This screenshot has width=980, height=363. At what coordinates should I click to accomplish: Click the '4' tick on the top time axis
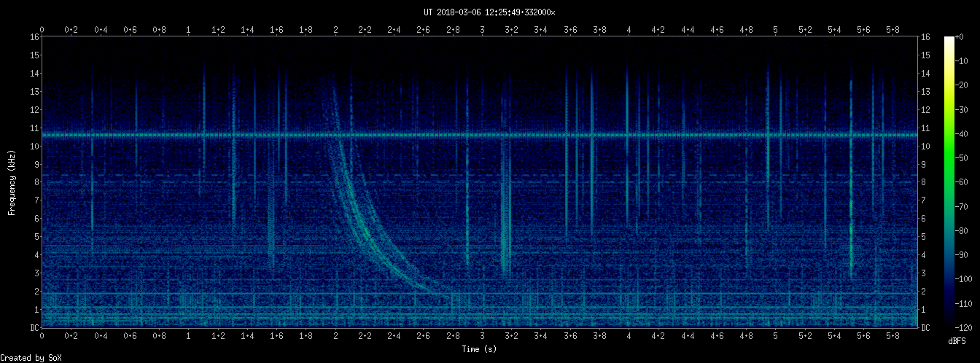pyautogui.click(x=629, y=29)
